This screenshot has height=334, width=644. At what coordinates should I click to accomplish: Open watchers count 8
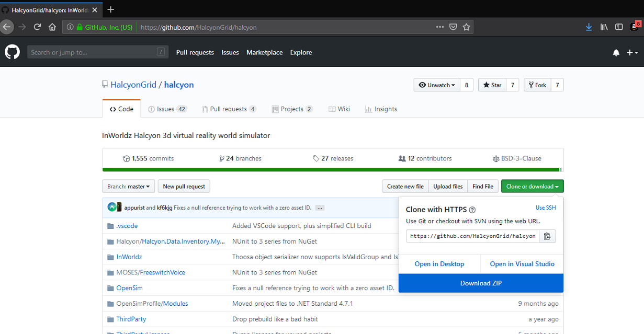click(x=467, y=85)
